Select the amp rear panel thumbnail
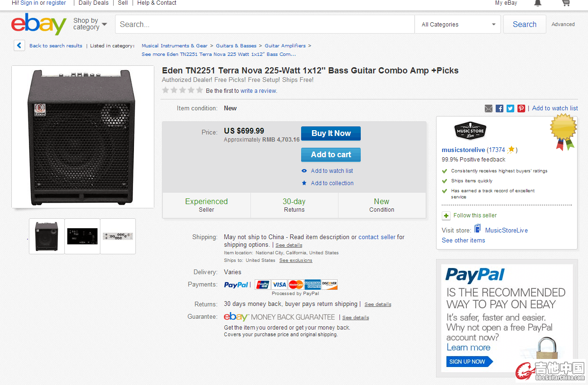This screenshot has height=385, width=588. pyautogui.click(x=82, y=236)
